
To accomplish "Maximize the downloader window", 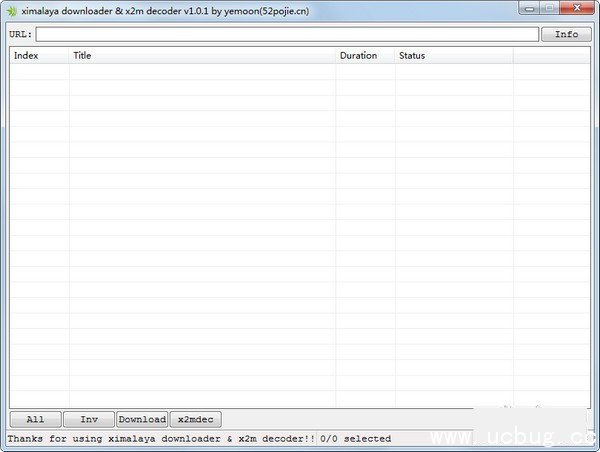I will tap(549, 8).
